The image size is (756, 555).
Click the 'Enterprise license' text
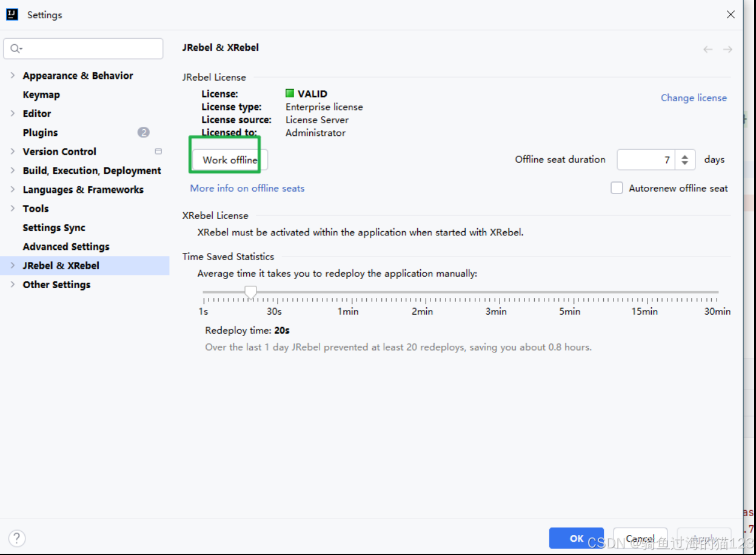[324, 107]
